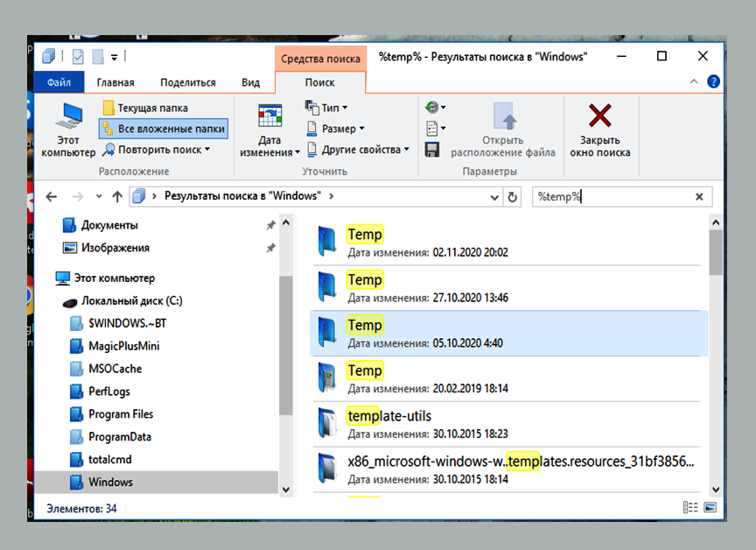Open the 'Главная' ribbon tab
Screen dimensions: 756x550
click(115, 82)
